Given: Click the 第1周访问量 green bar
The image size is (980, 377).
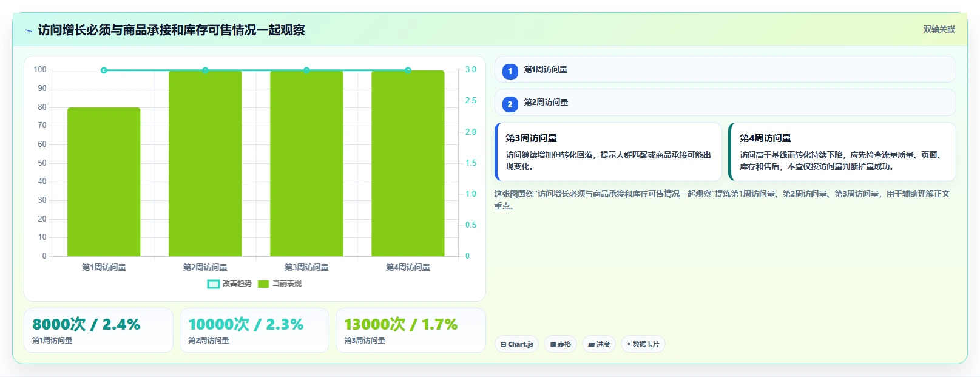Looking at the screenshot, I should tap(104, 182).
